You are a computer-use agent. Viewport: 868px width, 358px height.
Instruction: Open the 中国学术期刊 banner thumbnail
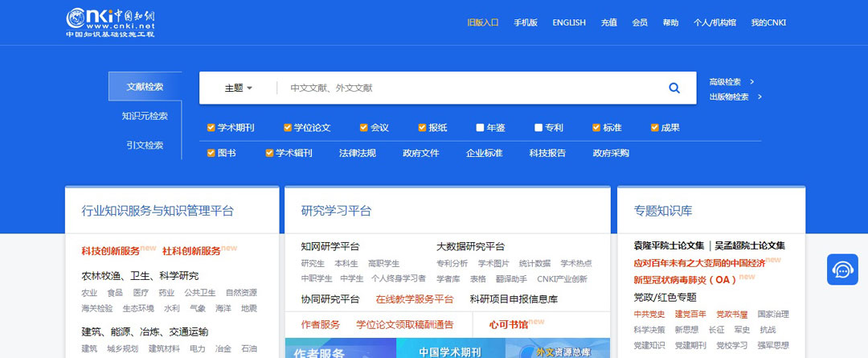coord(450,348)
